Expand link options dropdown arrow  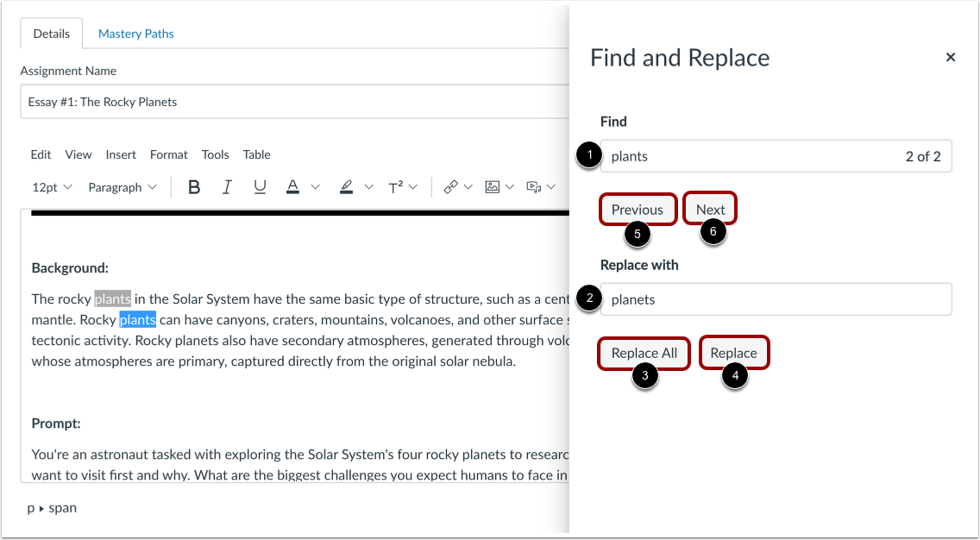(468, 187)
